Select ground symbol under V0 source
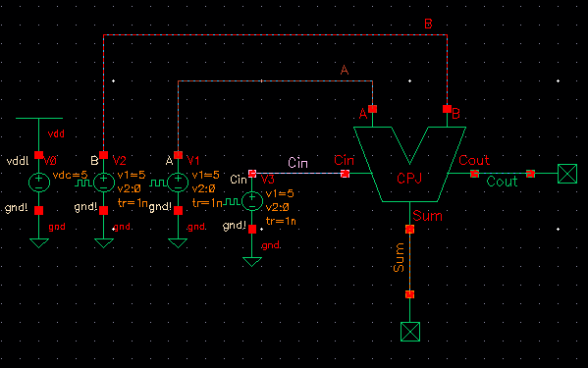588x368 pixels. pos(39,243)
